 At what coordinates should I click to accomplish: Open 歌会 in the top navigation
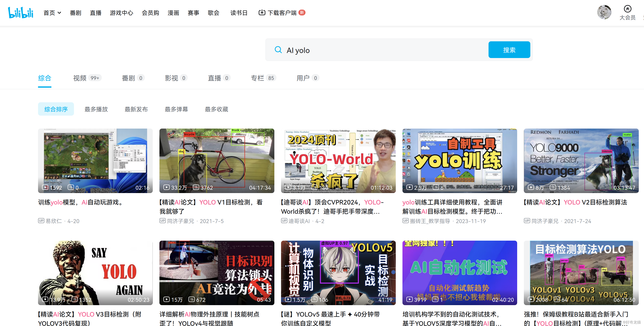click(x=214, y=13)
